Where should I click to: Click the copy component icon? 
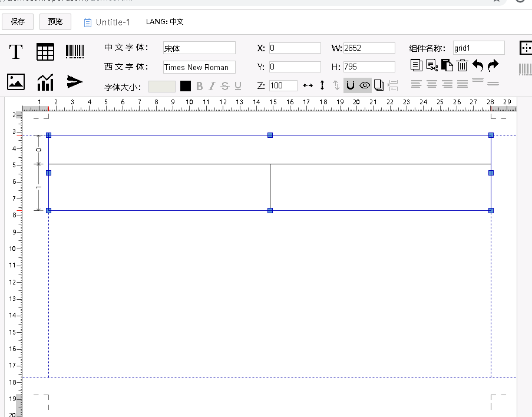(x=417, y=65)
